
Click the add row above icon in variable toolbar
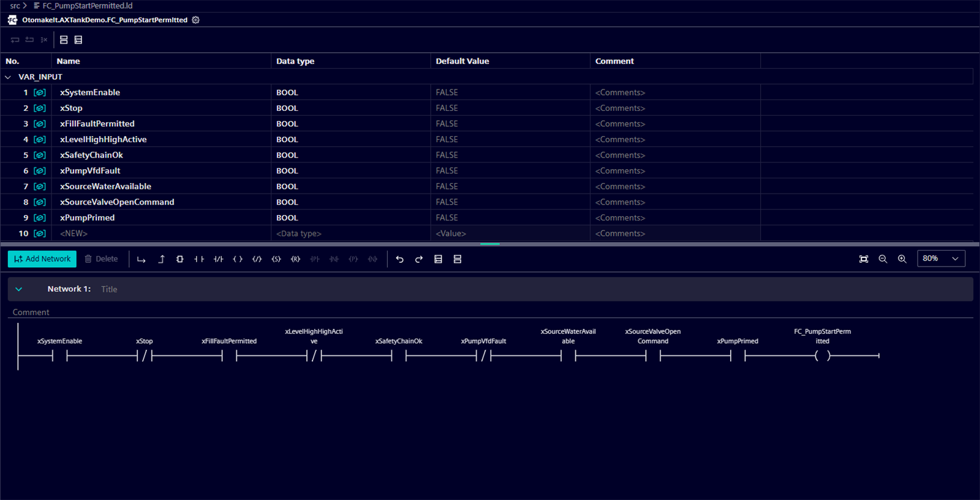[29, 40]
